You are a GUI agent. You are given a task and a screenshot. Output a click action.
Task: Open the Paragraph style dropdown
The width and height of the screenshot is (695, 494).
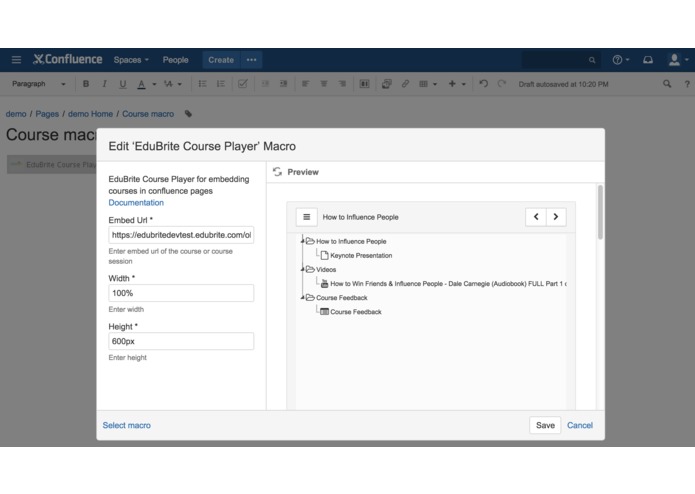39,84
